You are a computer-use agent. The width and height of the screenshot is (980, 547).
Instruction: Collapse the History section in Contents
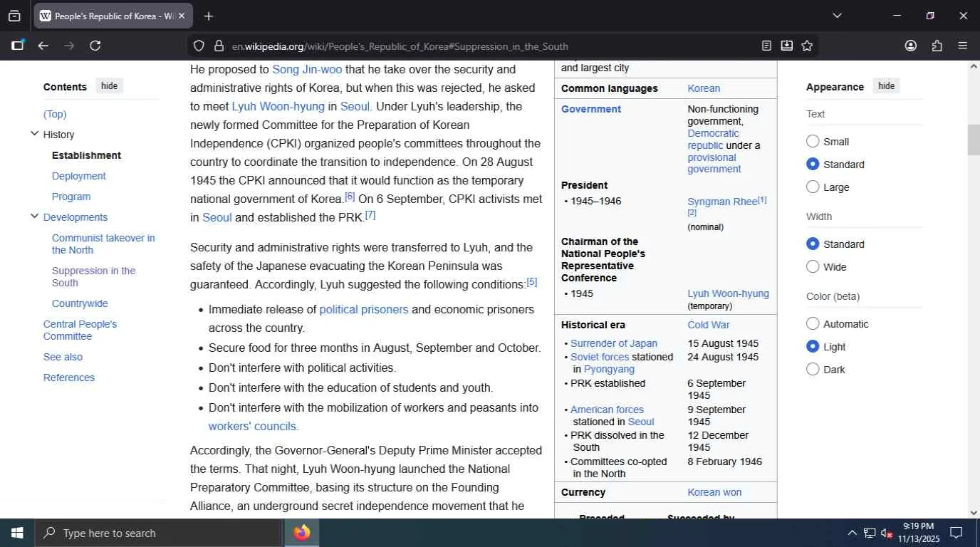34,134
